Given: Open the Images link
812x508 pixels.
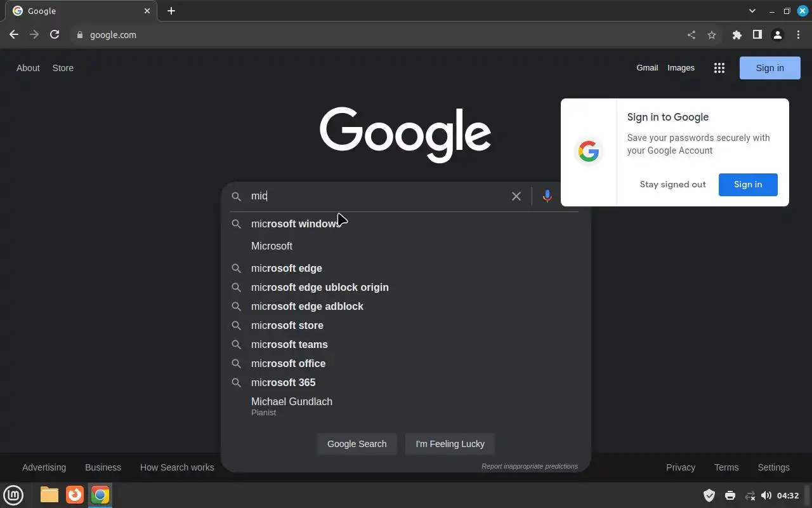Looking at the screenshot, I should click(681, 68).
